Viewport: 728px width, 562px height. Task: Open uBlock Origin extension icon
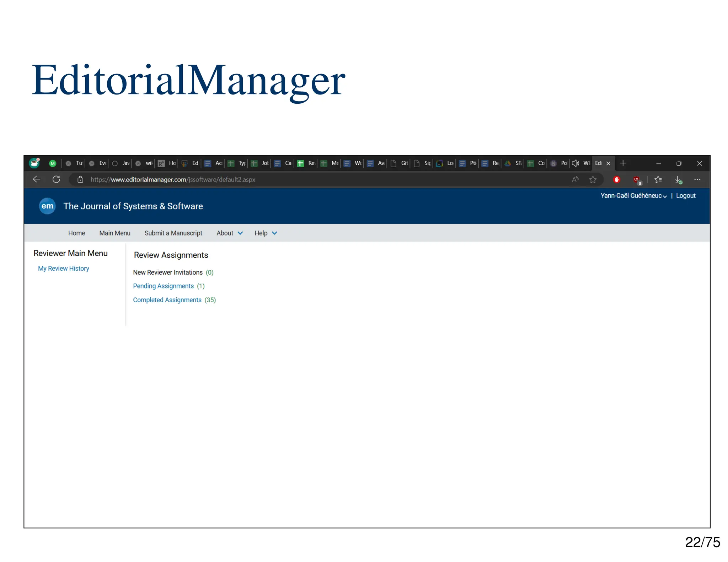click(637, 180)
